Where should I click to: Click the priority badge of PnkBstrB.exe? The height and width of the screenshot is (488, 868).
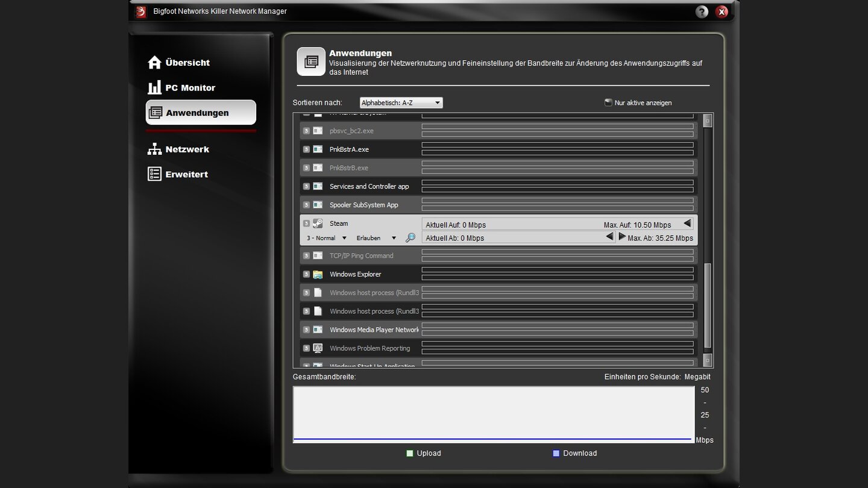(306, 168)
